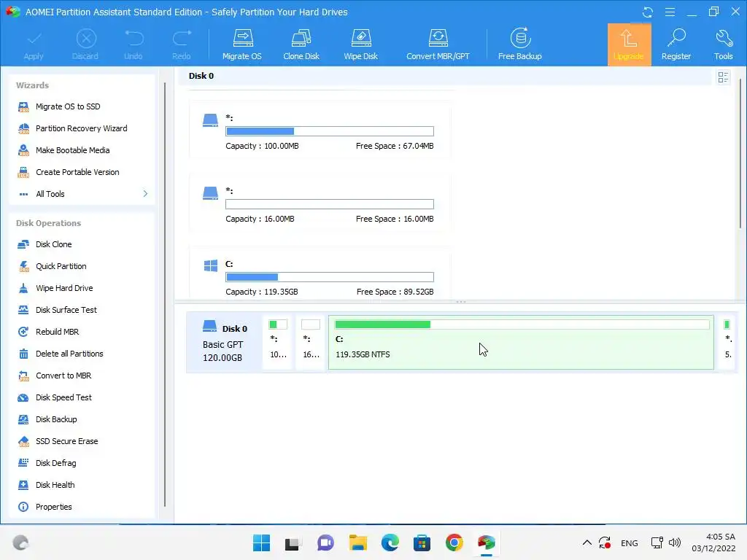747x560 pixels.
Task: Open Microsoft Store from taskbar
Action: coord(422,542)
